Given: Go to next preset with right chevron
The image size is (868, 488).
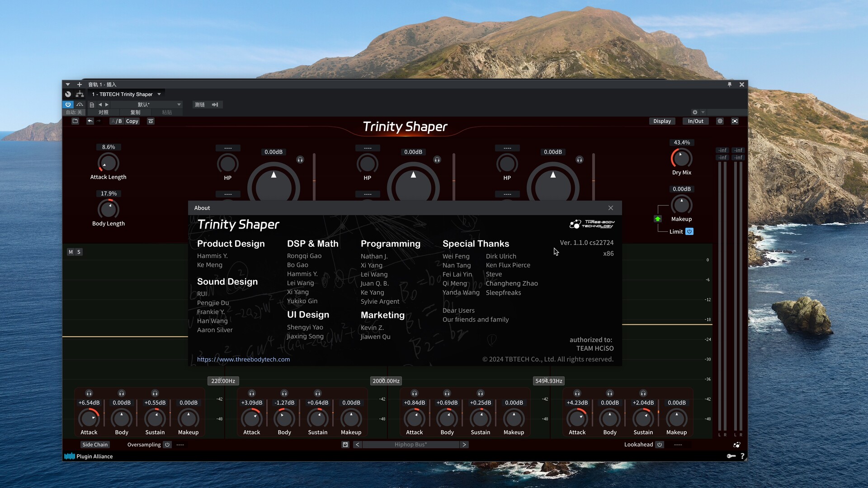Looking at the screenshot, I should (464, 445).
